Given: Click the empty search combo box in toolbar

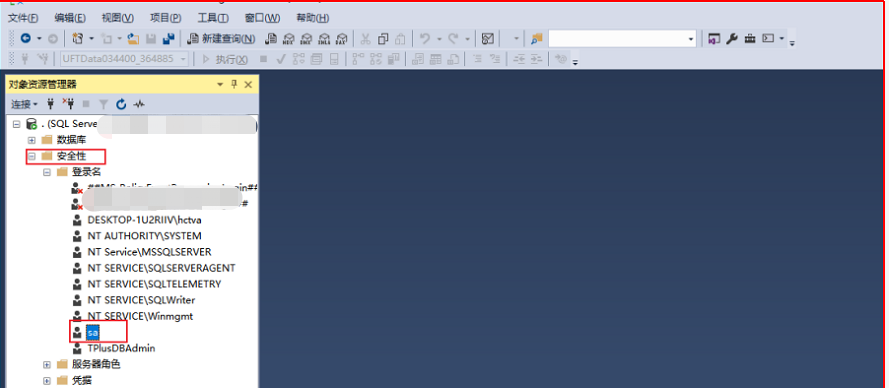Looking at the screenshot, I should pos(622,39).
